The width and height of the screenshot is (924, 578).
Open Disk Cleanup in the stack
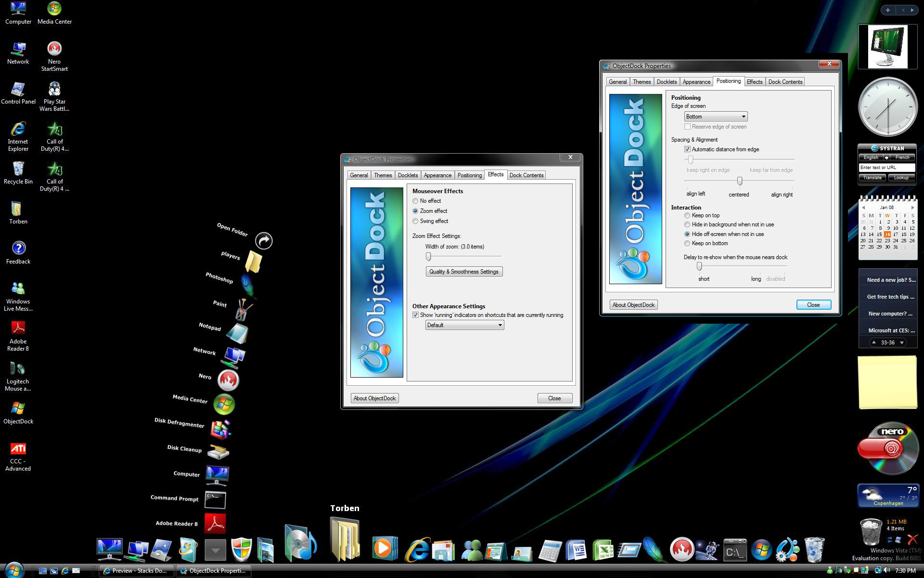[x=218, y=452]
